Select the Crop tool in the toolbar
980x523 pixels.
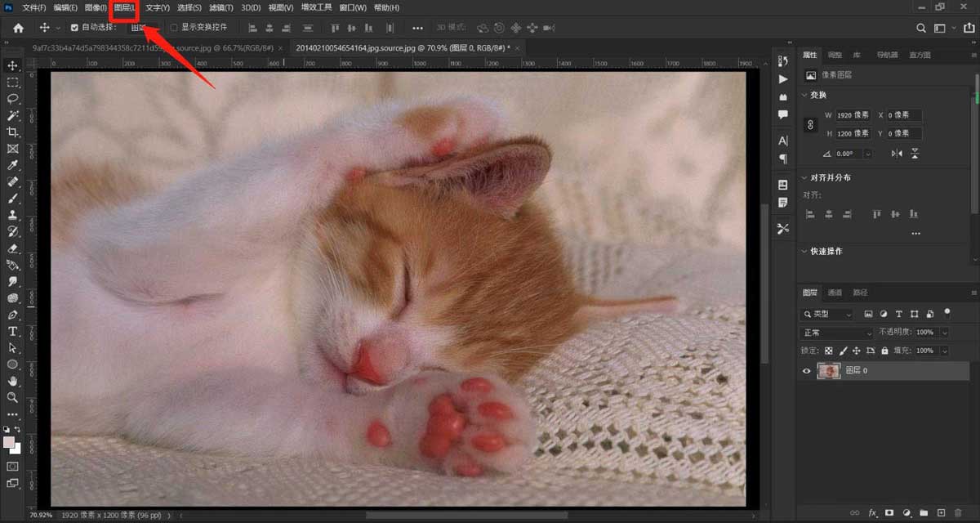pyautogui.click(x=13, y=132)
